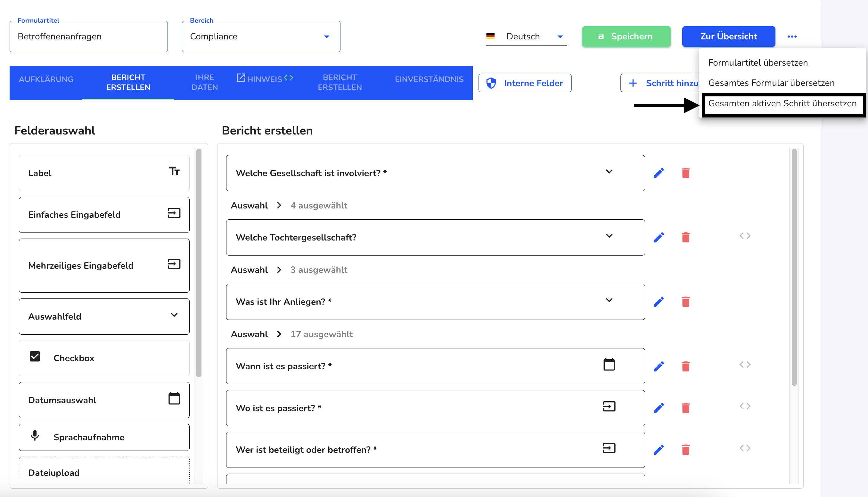Viewport: 868px width, 497px height.
Task: Open code brackets for 'Welche Tochtergesellschaft?'
Action: pyautogui.click(x=745, y=236)
